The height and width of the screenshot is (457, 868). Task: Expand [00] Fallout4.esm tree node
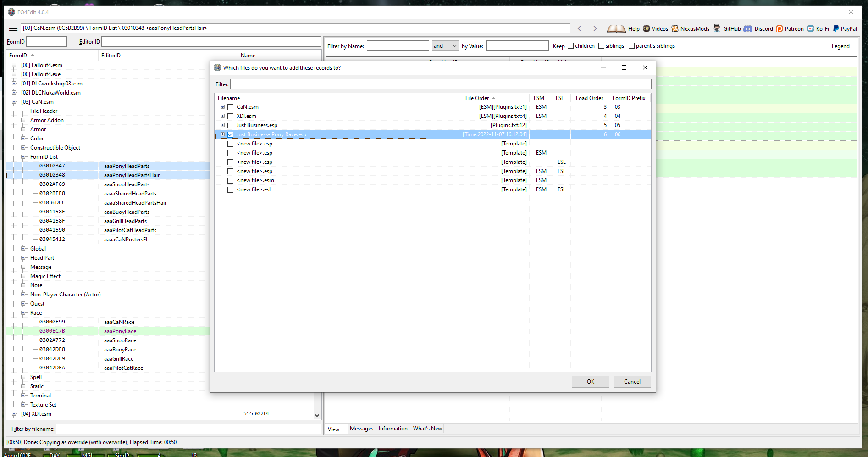coord(14,65)
